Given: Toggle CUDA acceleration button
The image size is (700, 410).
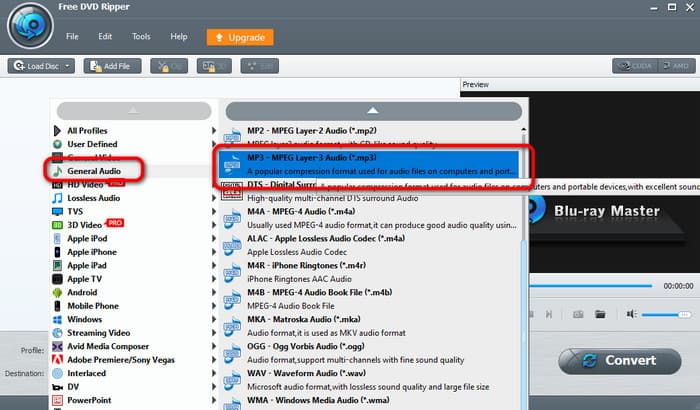Looking at the screenshot, I should (x=634, y=66).
